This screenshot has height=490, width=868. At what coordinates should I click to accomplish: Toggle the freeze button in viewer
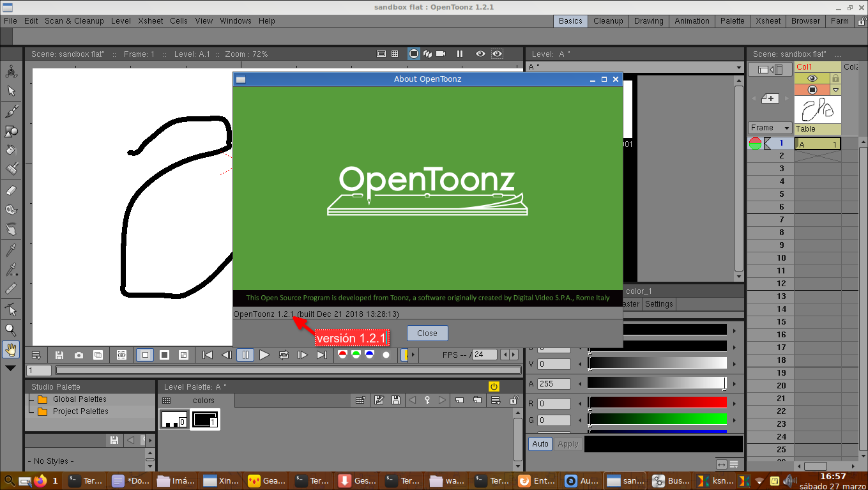tap(459, 54)
